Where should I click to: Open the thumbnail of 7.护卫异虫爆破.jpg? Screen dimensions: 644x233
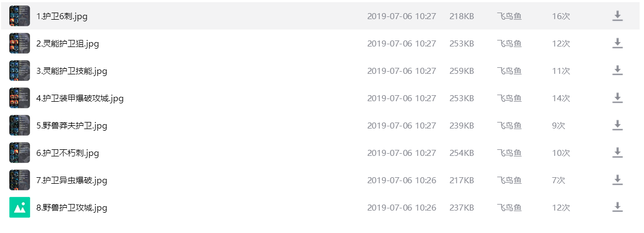click(20, 180)
